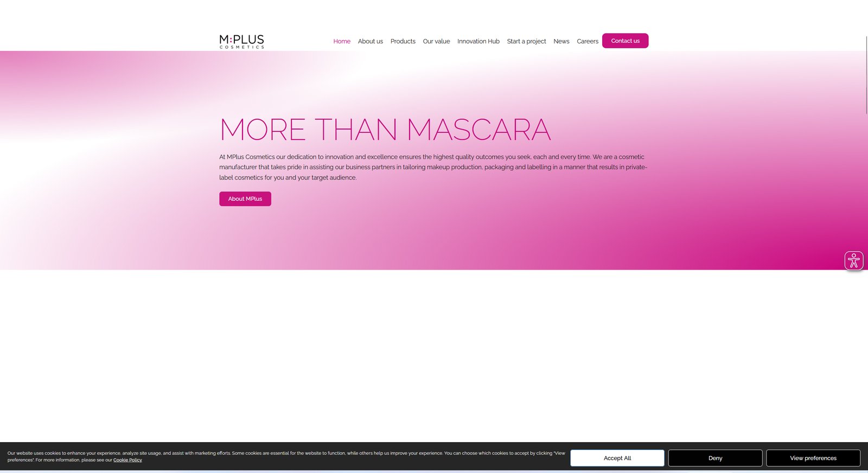Click the About MPlus button
868x473 pixels.
245,199
